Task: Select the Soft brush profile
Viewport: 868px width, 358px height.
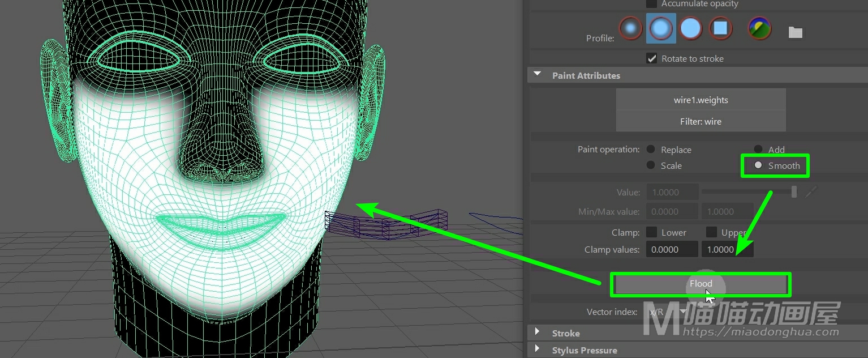Action: (660, 28)
